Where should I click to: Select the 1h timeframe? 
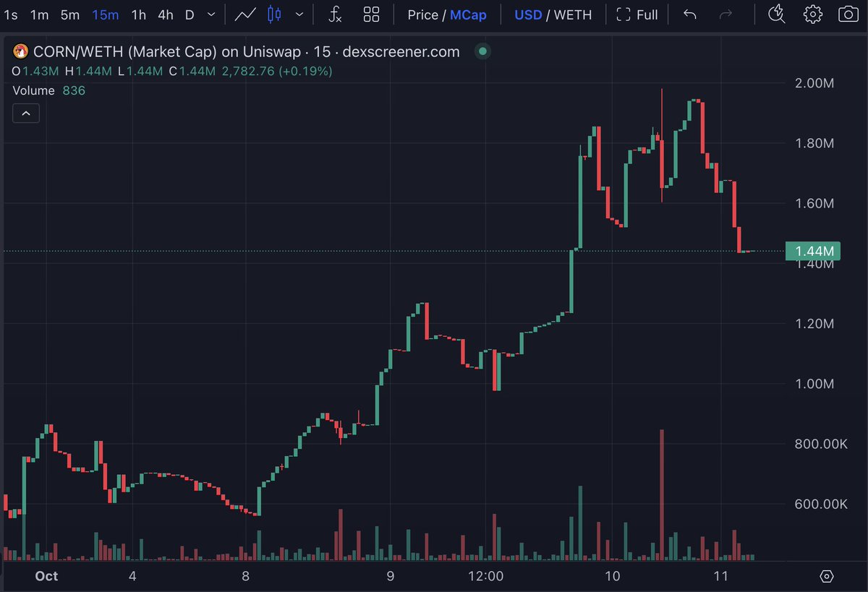(138, 14)
